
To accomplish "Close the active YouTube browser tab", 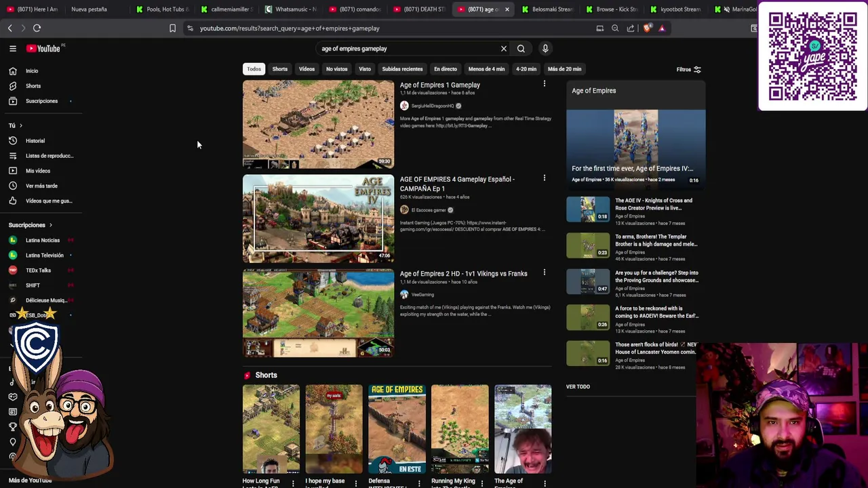I will 507,9.
